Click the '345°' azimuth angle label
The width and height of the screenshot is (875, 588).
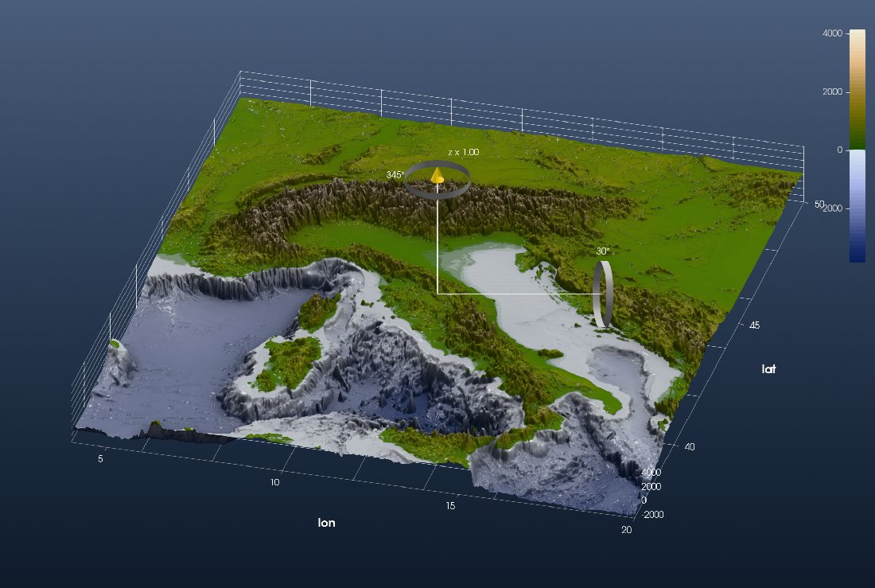395,175
